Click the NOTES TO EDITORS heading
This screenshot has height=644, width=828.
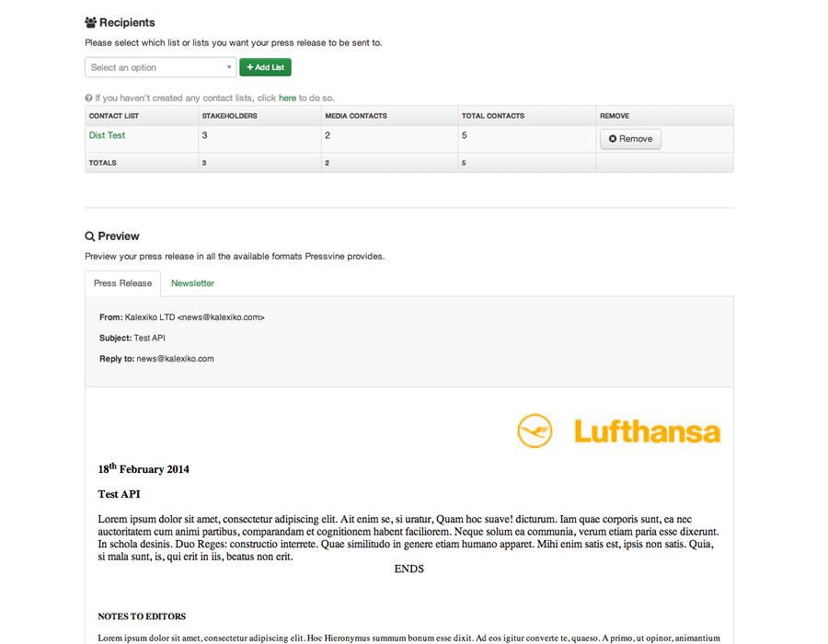pyautogui.click(x=142, y=616)
